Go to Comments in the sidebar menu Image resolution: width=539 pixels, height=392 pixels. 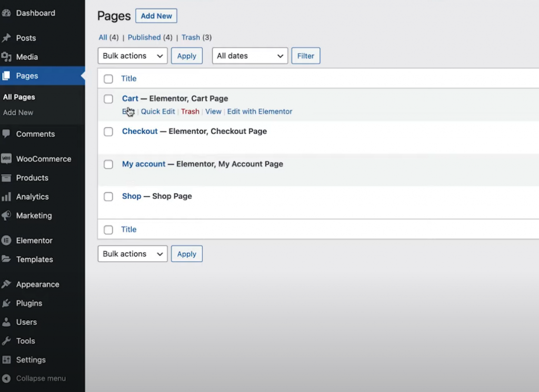35,134
